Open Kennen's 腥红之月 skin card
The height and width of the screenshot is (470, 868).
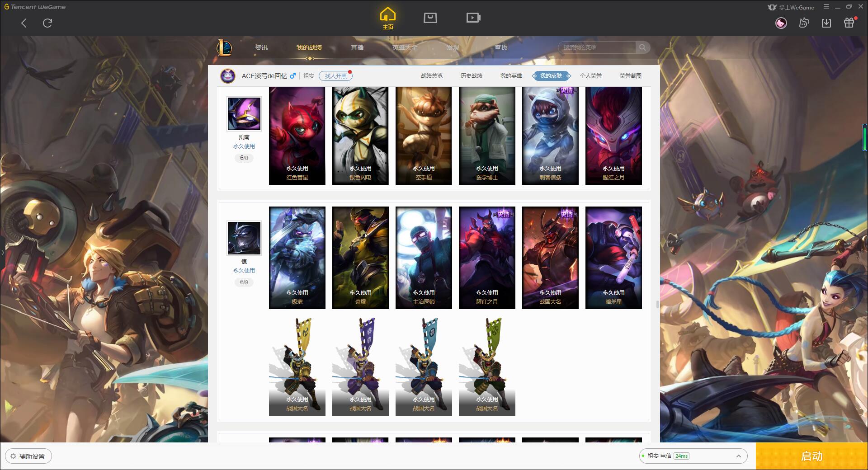613,136
